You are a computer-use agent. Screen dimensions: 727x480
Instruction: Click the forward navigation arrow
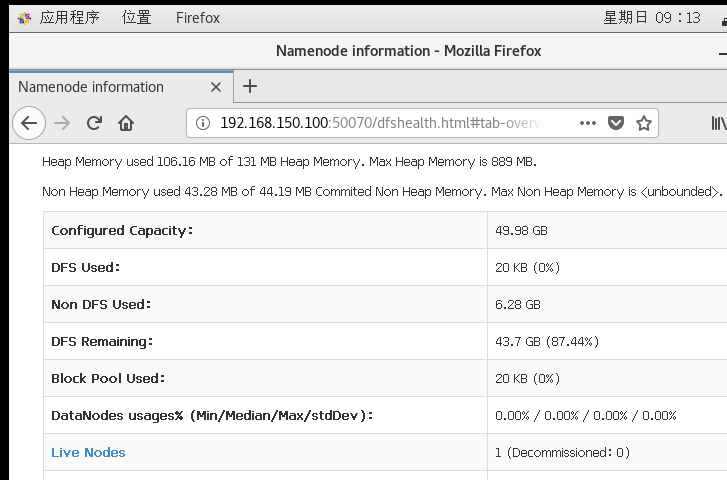[x=62, y=123]
